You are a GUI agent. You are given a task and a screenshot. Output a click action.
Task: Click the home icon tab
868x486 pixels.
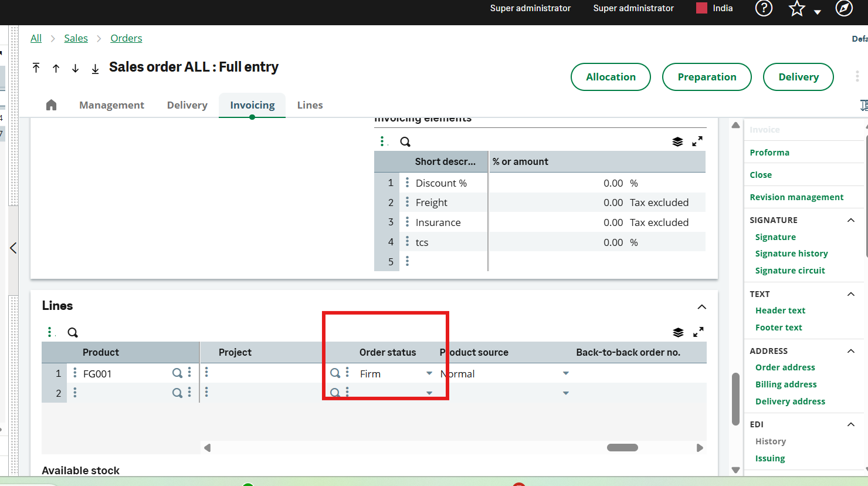51,105
